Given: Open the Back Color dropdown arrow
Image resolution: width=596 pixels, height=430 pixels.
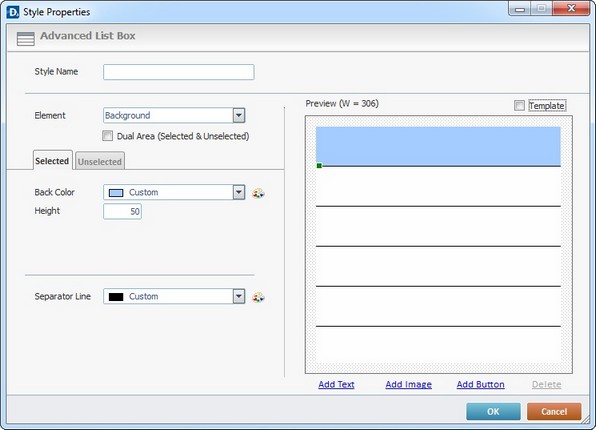Looking at the screenshot, I should (x=239, y=192).
